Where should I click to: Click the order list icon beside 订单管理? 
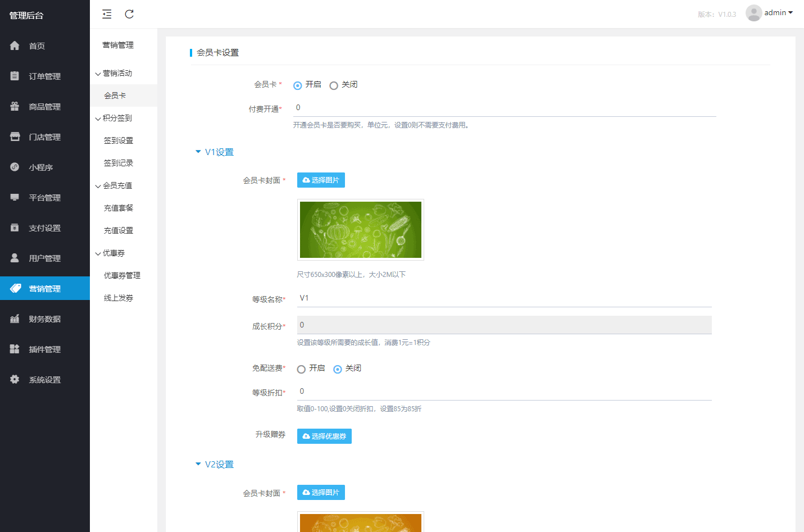[15, 76]
